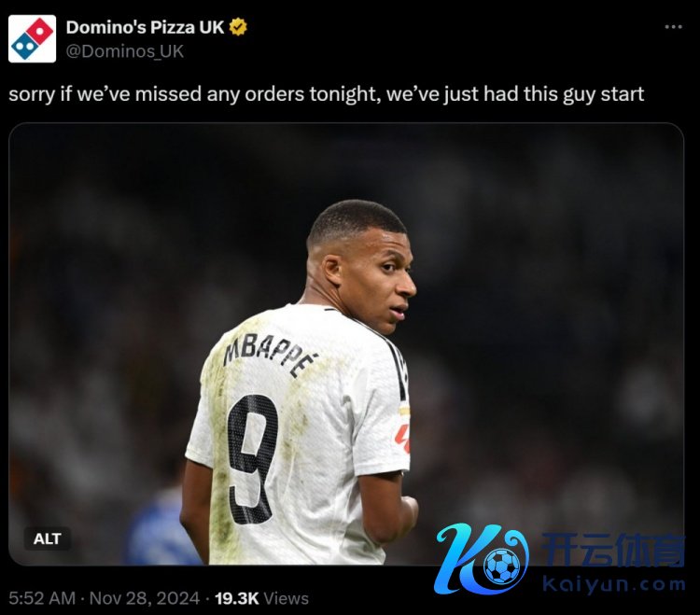Show the image ALT description badge

(x=47, y=538)
